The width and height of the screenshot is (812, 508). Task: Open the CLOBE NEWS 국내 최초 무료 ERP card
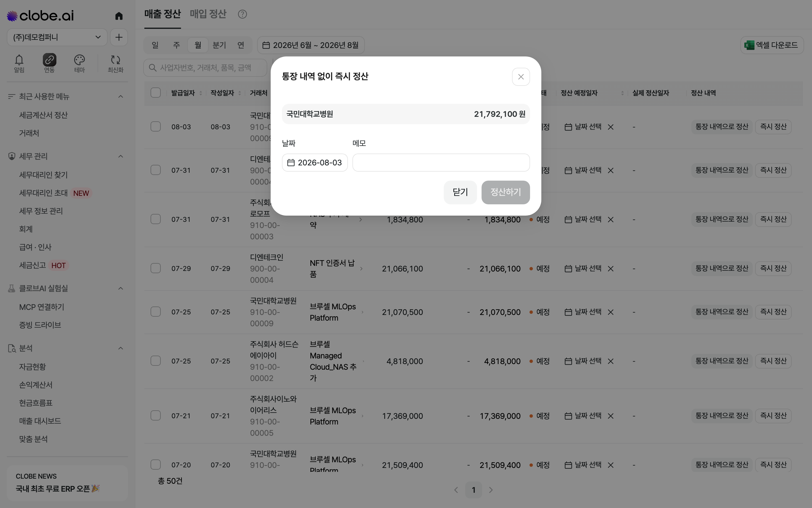tap(67, 483)
